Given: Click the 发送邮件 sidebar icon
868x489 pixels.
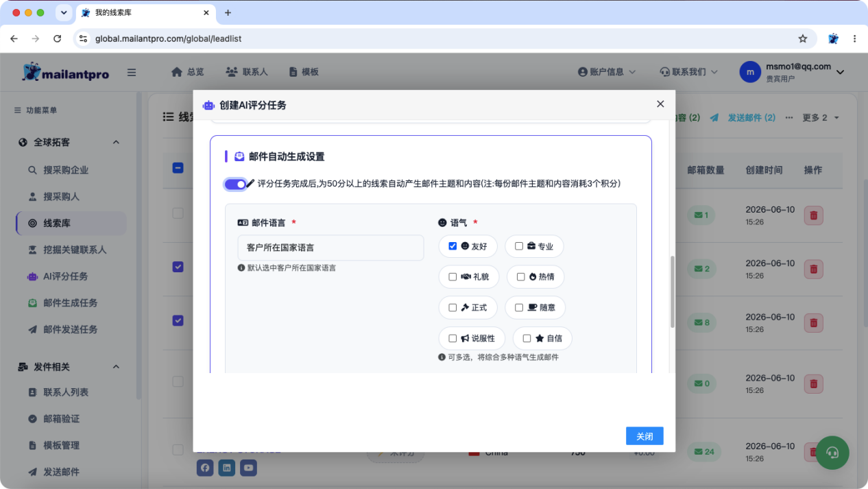Looking at the screenshot, I should [32, 472].
